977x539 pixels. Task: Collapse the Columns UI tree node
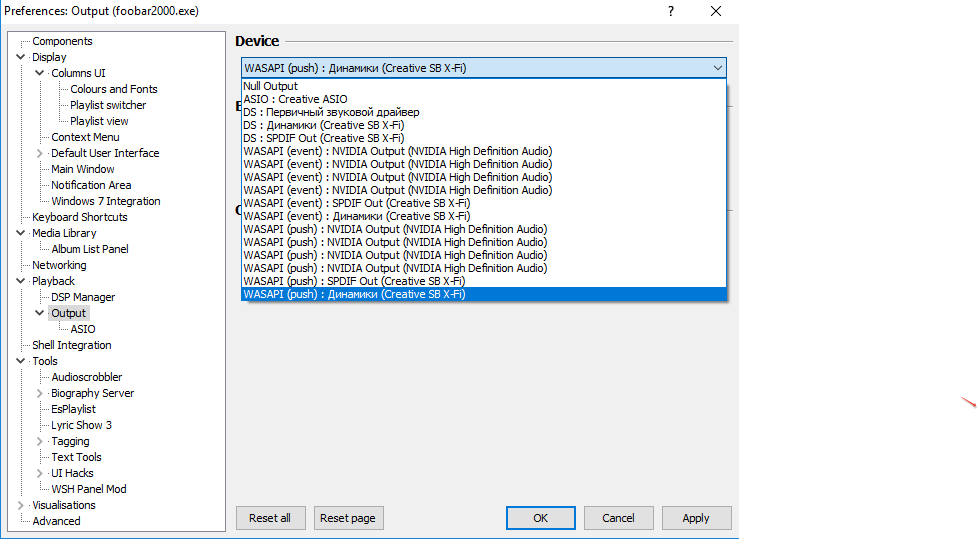[x=40, y=73]
